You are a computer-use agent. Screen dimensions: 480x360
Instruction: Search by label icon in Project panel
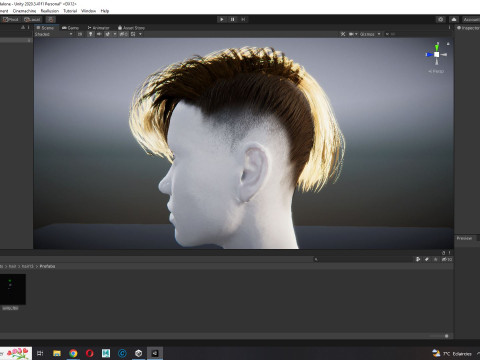427,259
